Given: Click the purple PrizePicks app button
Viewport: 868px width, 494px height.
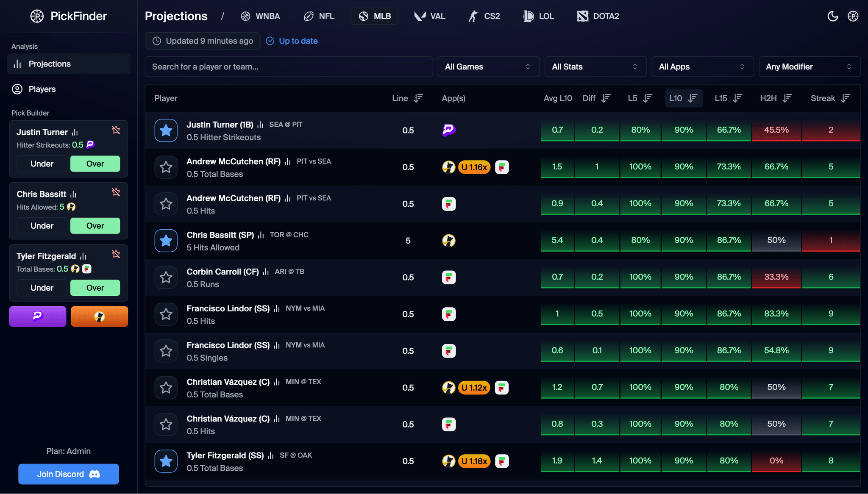Looking at the screenshot, I should 38,316.
